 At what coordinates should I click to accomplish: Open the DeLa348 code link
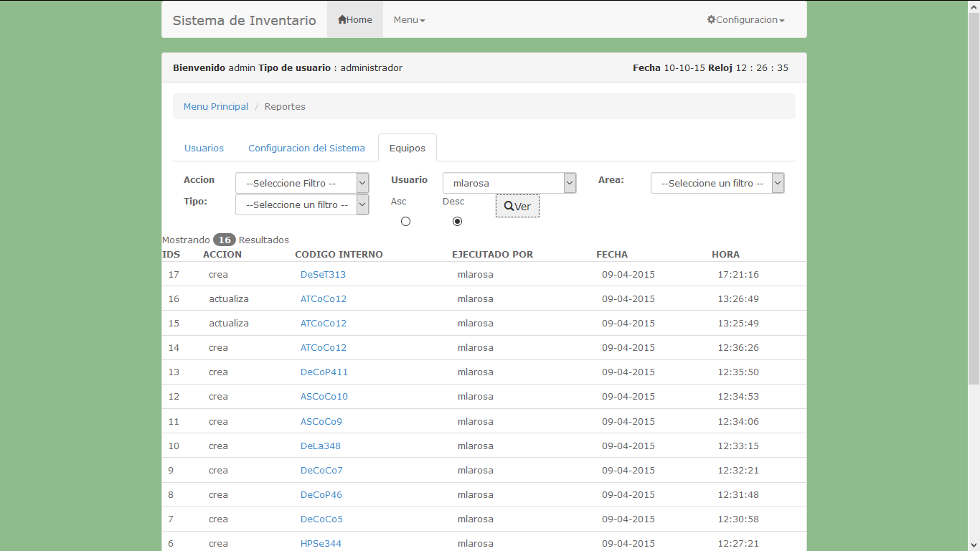point(321,446)
